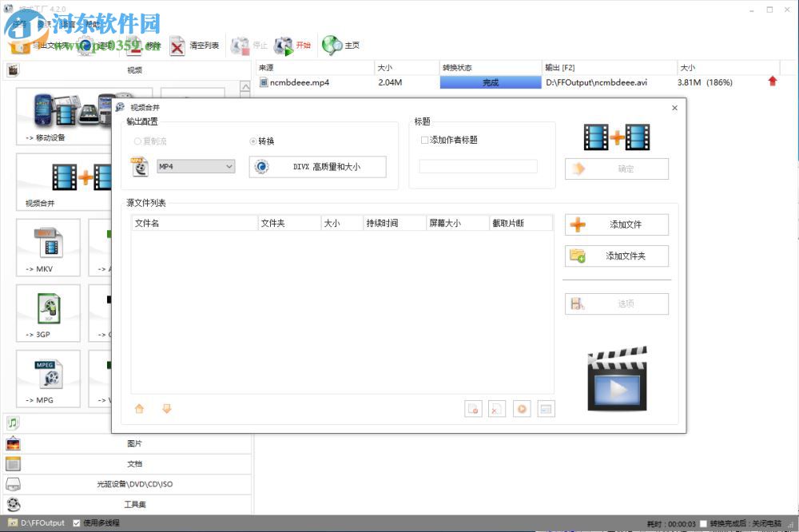This screenshot has width=799, height=532.
Task: Enable the 添加作者标题 checkbox
Action: [424, 140]
